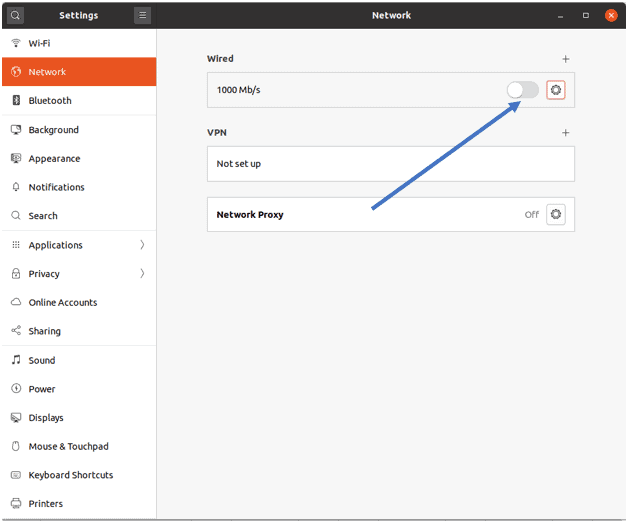Click the 'Wired' section heading
Screen dimensions: 630x521
(220, 59)
